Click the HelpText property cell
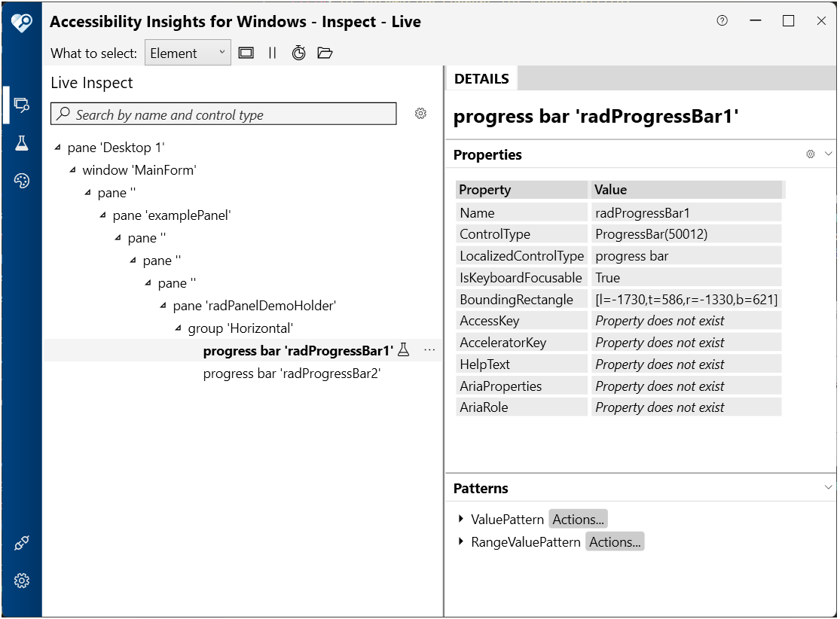Viewport: 840px width, 619px height. [521, 364]
